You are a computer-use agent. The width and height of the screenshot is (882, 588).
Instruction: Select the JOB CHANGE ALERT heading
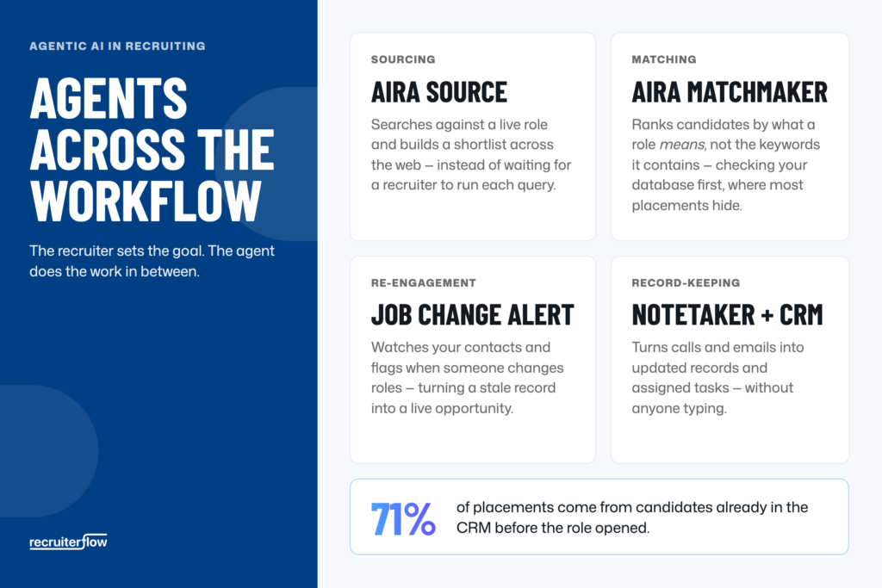pyautogui.click(x=473, y=315)
